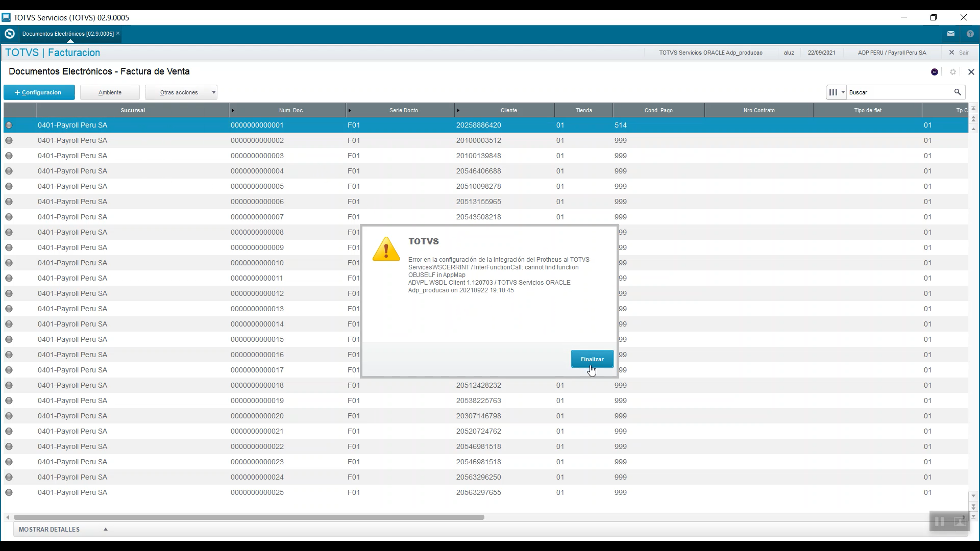Click the status circle of document 0000000000010

(x=9, y=263)
